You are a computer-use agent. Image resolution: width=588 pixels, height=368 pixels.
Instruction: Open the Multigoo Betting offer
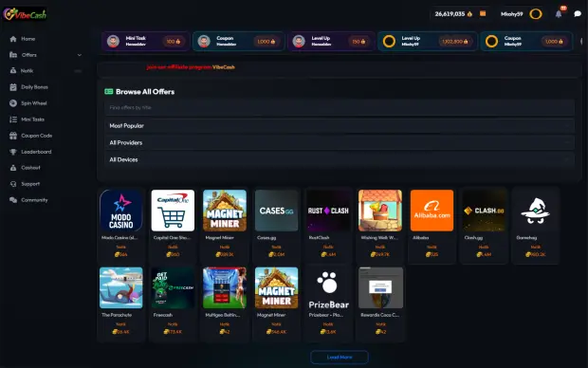tap(224, 303)
